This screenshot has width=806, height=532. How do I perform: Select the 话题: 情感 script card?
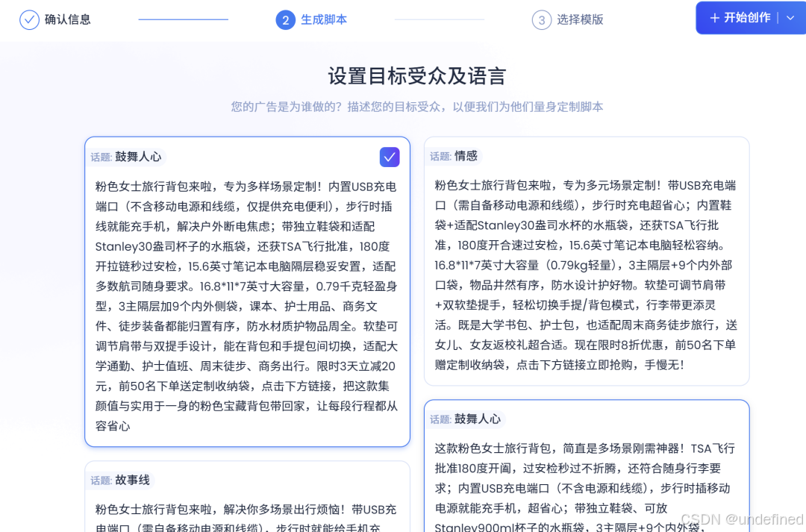tap(587, 261)
